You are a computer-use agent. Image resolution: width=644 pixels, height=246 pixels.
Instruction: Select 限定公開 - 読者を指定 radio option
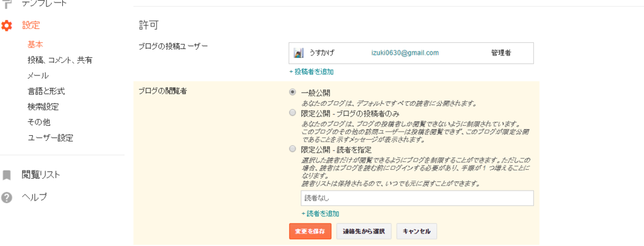pos(292,148)
